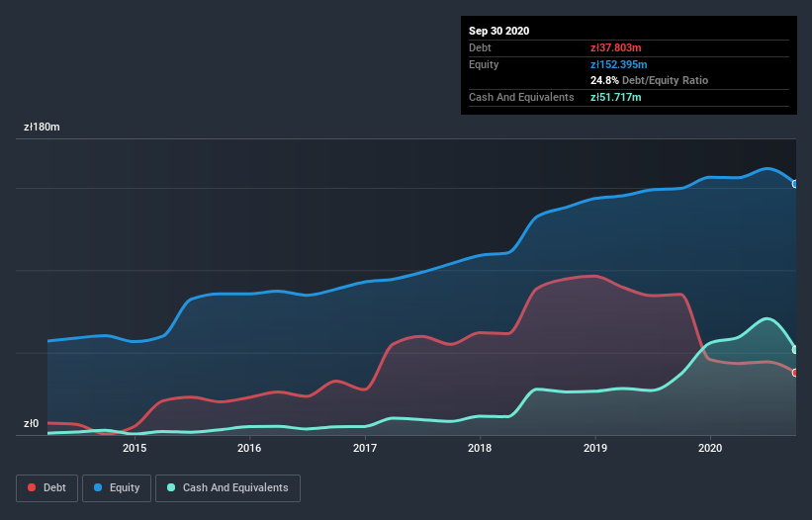Click the 2020 x-axis label
812x520 pixels.
pyautogui.click(x=710, y=448)
